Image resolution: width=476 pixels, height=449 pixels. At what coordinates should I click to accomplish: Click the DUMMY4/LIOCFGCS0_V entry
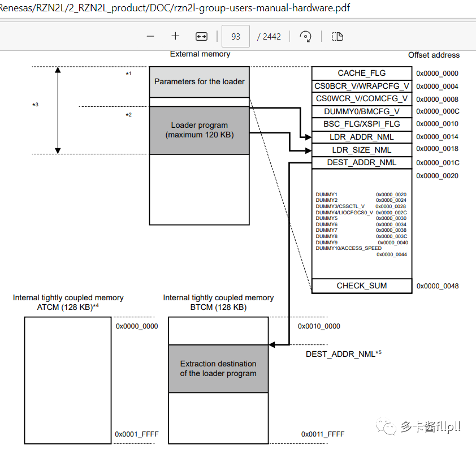coord(344,213)
